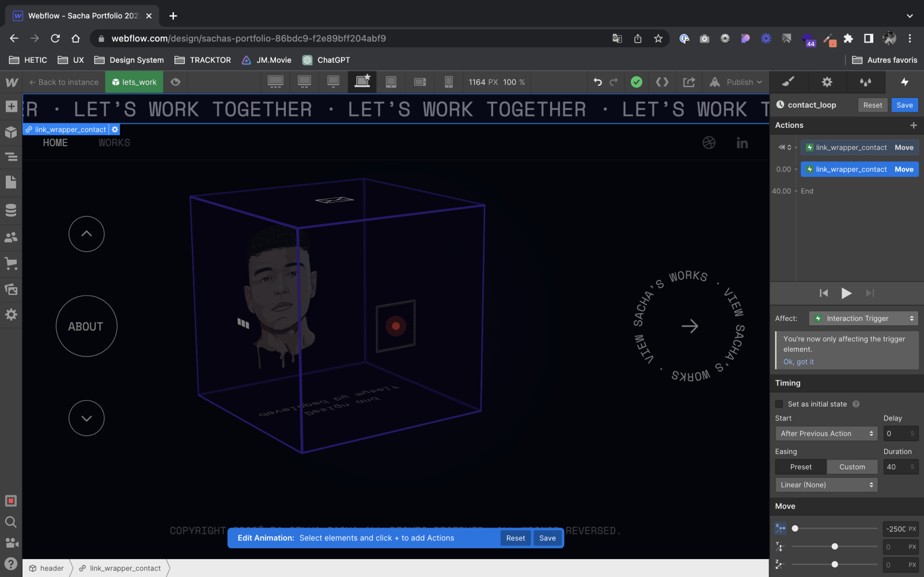Enable Set as initial state checkbox
This screenshot has width=924, height=577.
[779, 404]
